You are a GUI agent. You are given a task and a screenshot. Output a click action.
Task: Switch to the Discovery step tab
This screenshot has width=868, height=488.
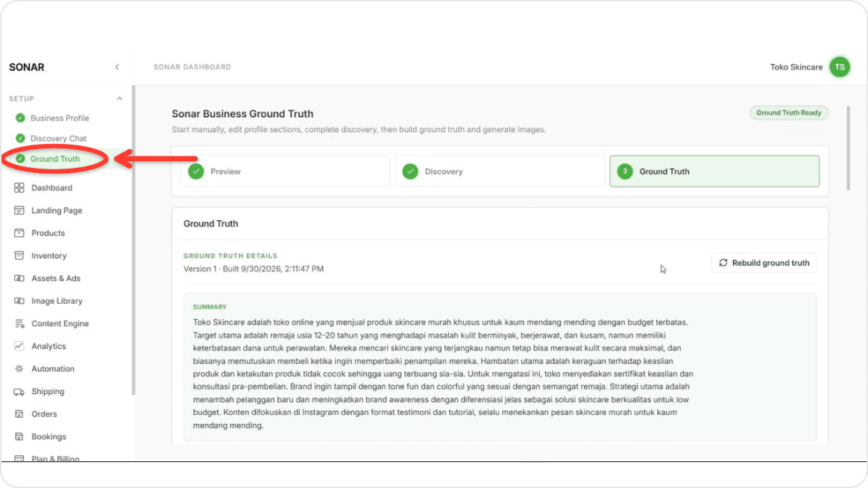coord(500,172)
